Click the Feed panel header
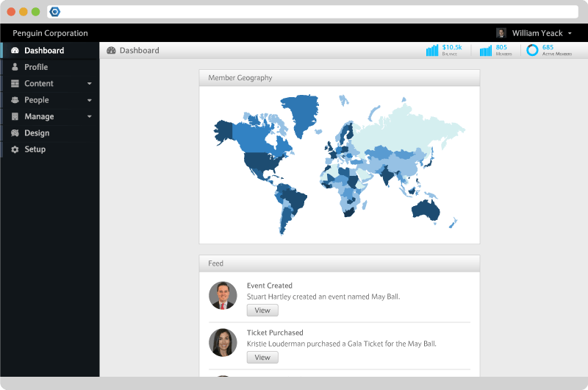The height and width of the screenshot is (390, 588). [340, 263]
